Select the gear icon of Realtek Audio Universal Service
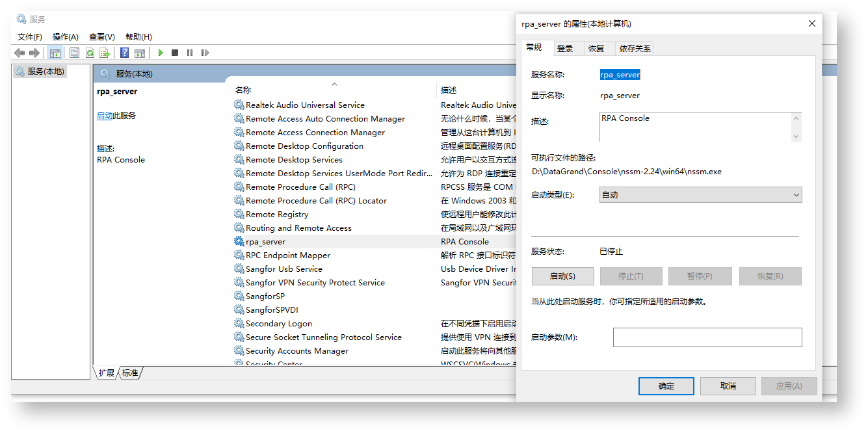Image resolution: width=868 pixels, height=433 pixels. click(x=239, y=105)
